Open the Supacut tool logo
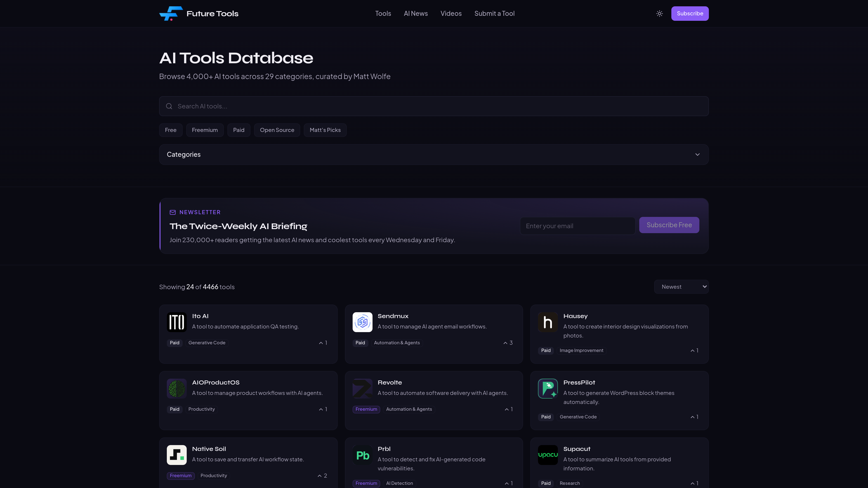 548,455
